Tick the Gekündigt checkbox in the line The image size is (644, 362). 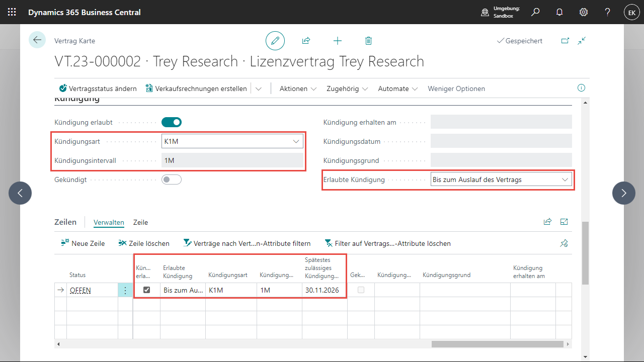361,290
